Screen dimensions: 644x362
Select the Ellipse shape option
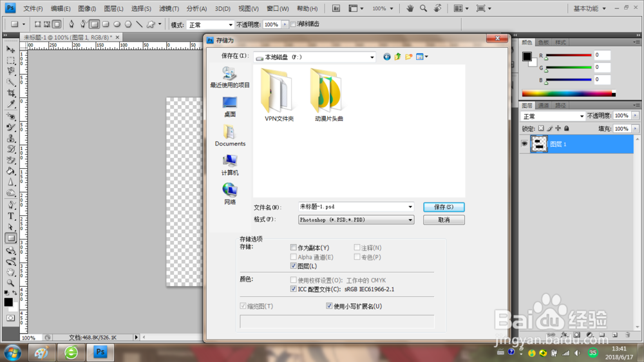point(117,24)
